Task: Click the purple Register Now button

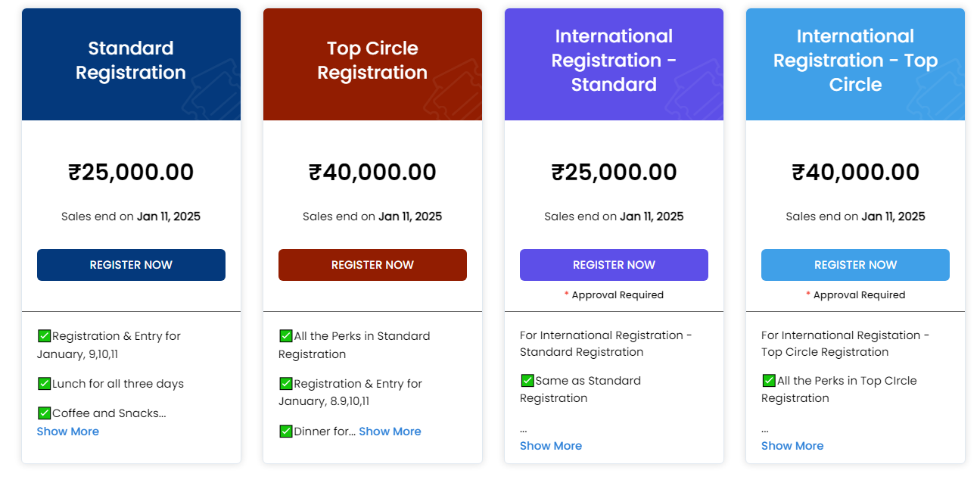Action: point(614,265)
